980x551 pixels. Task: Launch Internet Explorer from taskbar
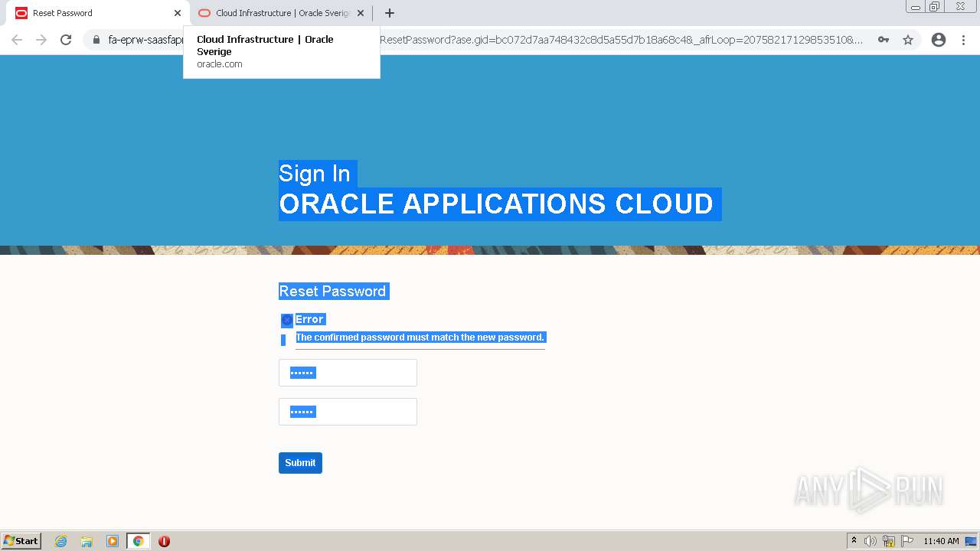point(61,541)
